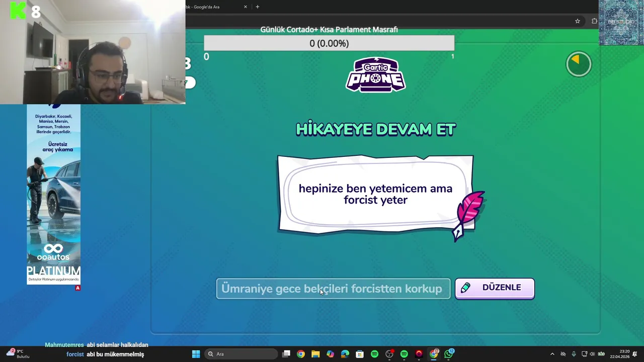Click the round yellow countdown timer
Image resolution: width=644 pixels, height=362 pixels.
point(579,64)
